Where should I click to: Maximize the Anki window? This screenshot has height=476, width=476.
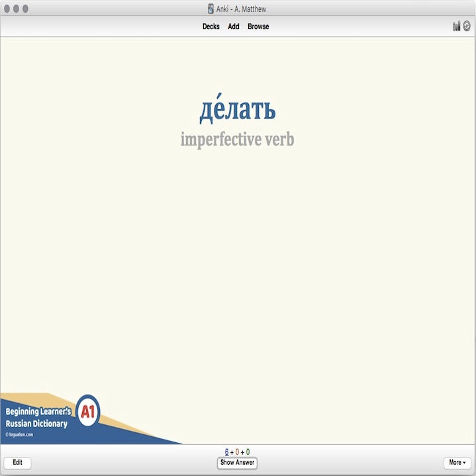(x=26, y=9)
